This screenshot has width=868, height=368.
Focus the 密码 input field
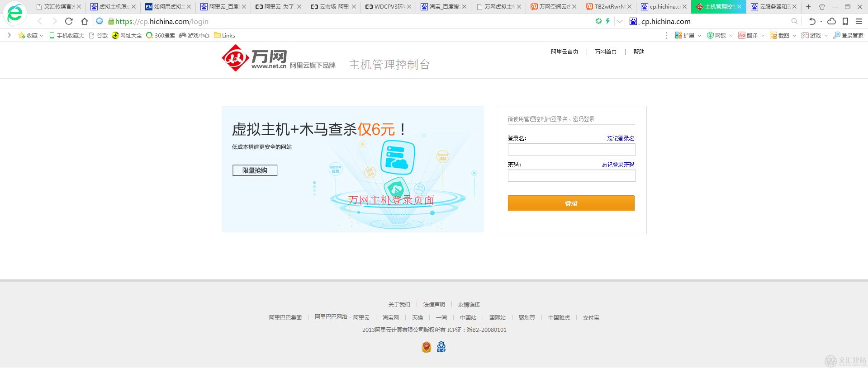click(571, 176)
